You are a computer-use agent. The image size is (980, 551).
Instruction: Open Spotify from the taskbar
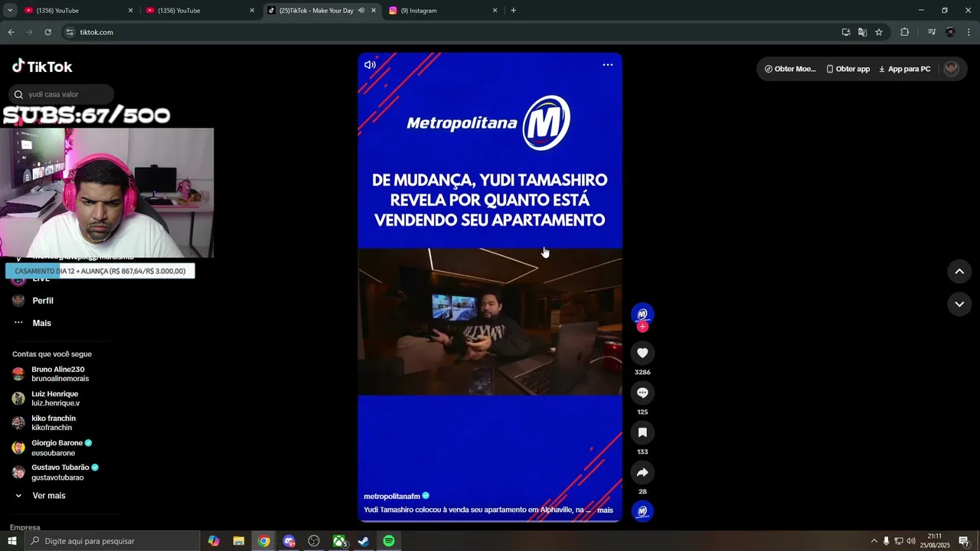pyautogui.click(x=389, y=541)
